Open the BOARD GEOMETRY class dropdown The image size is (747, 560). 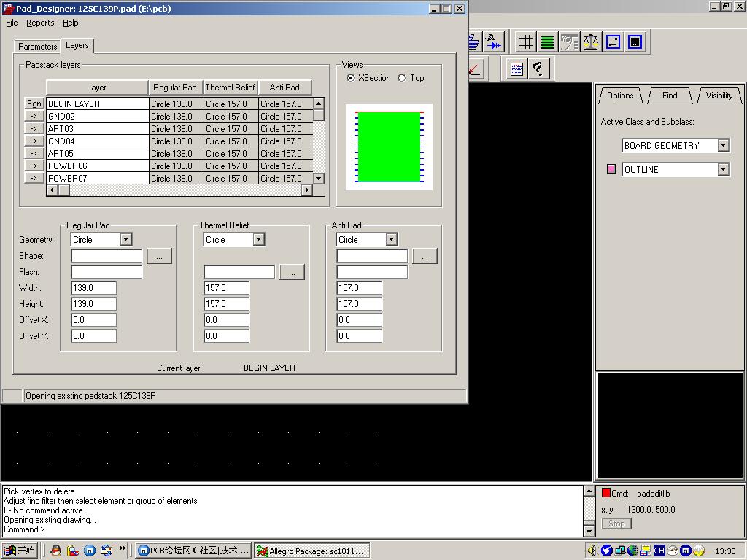723,146
